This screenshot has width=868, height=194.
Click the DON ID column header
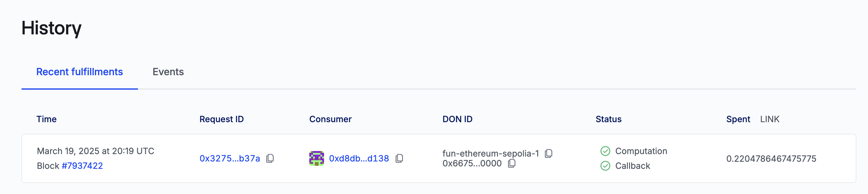[x=457, y=119]
